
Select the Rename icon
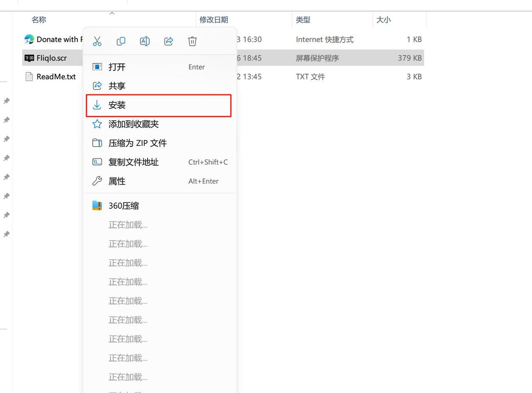(145, 41)
